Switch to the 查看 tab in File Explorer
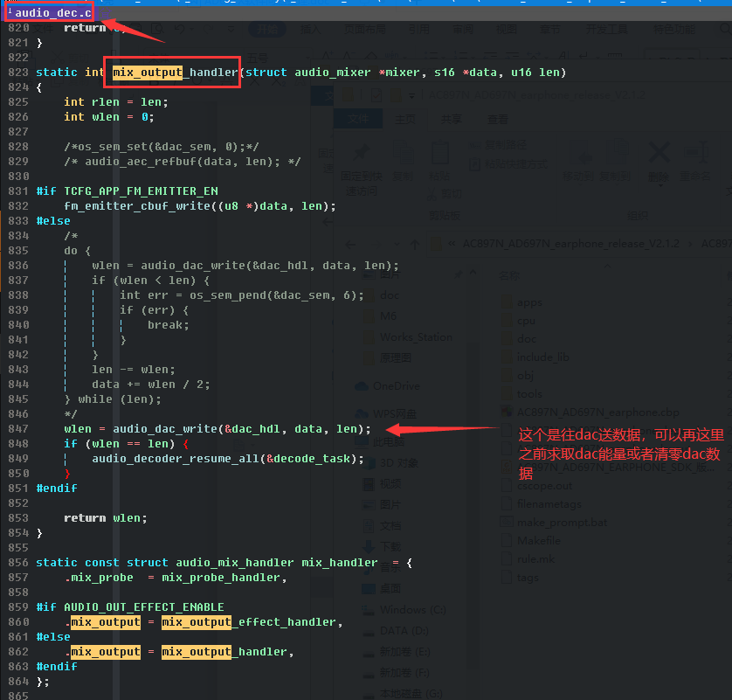Screen dimensions: 732x700 coord(497,119)
